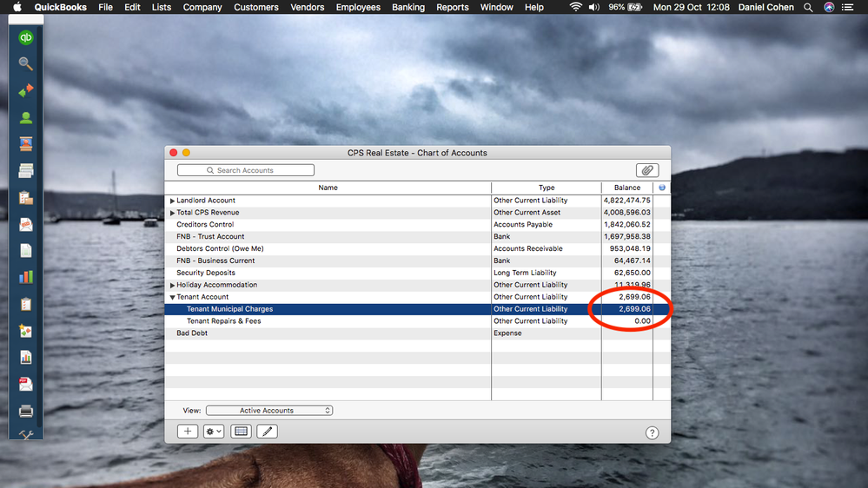Screen dimensions: 868x488
Task: Expand the Holiday Accommodation row
Action: tap(172, 286)
